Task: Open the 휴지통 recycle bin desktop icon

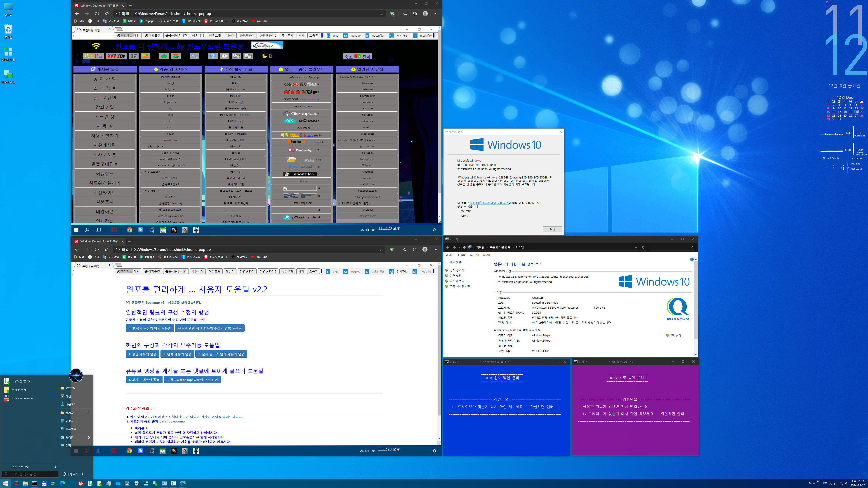Action: [x=8, y=32]
